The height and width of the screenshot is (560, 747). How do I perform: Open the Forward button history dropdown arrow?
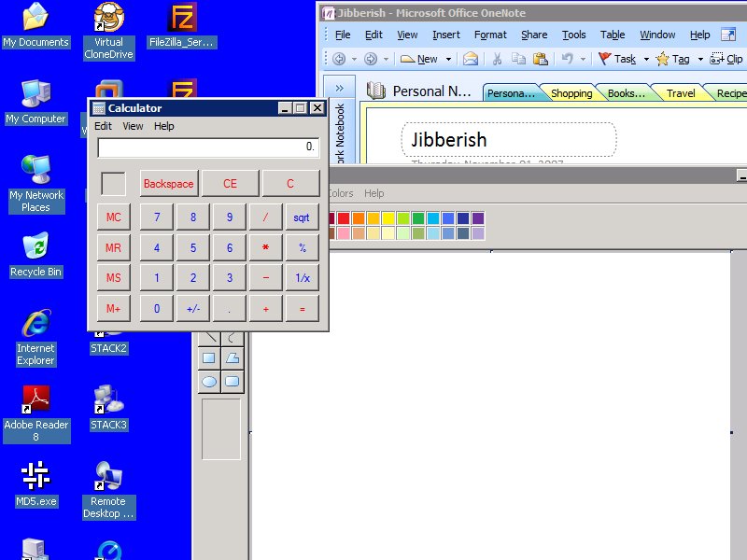[386, 59]
